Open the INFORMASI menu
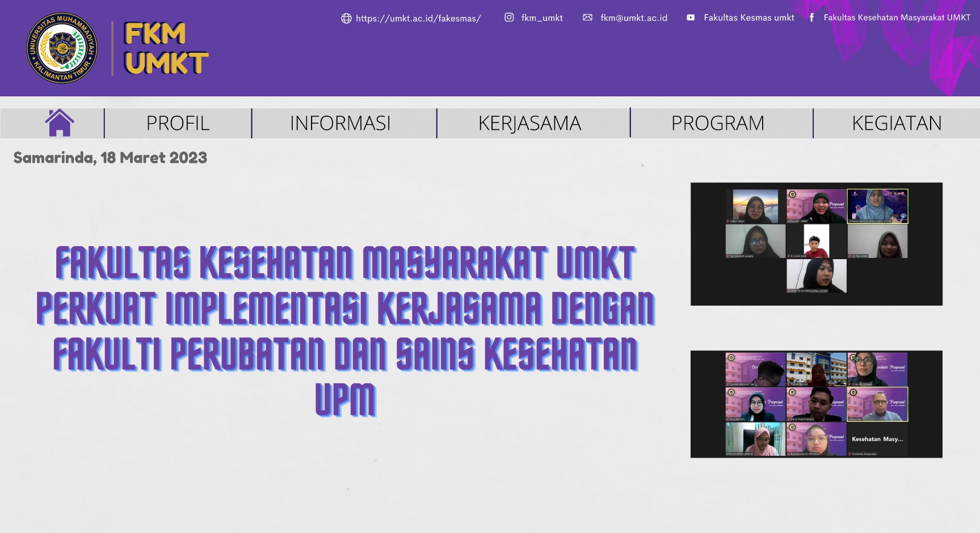The width and height of the screenshot is (980, 533). [340, 122]
